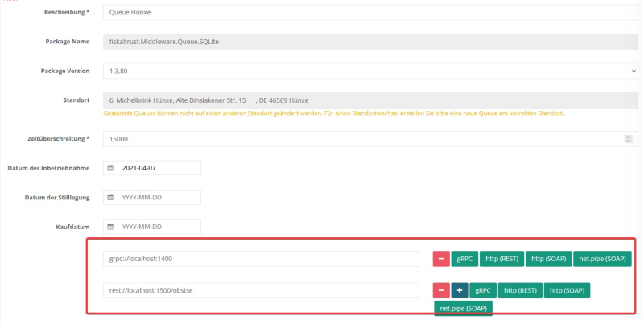644x324 pixels.
Task: Add a new URL with plus button
Action: pos(460,290)
